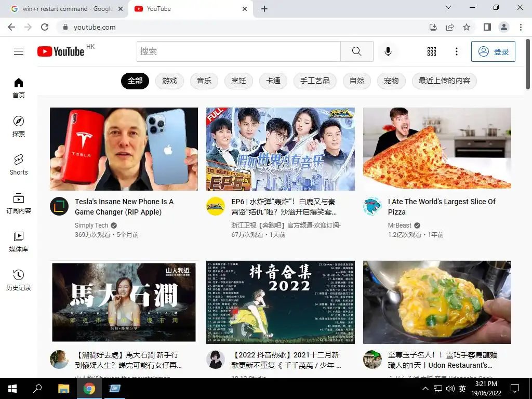Open the MrBeast channel name
Viewport: 532px width, 399px height.
[x=400, y=225]
